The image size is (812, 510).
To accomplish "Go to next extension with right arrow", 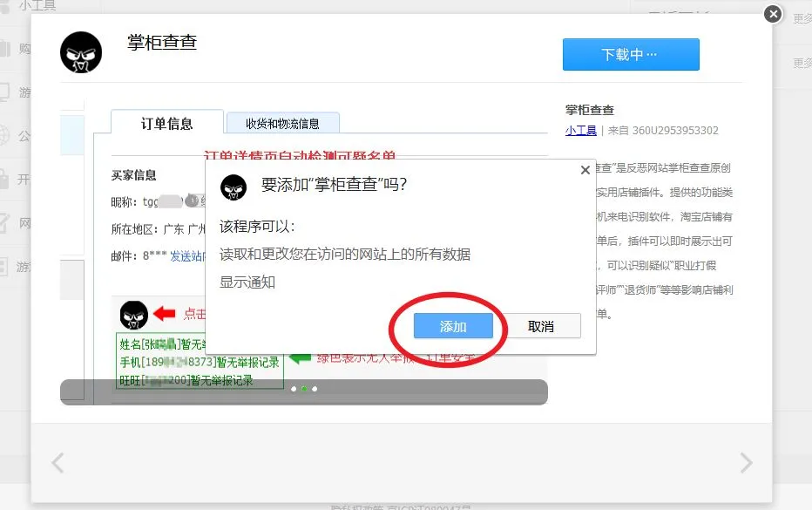I will click(x=746, y=463).
